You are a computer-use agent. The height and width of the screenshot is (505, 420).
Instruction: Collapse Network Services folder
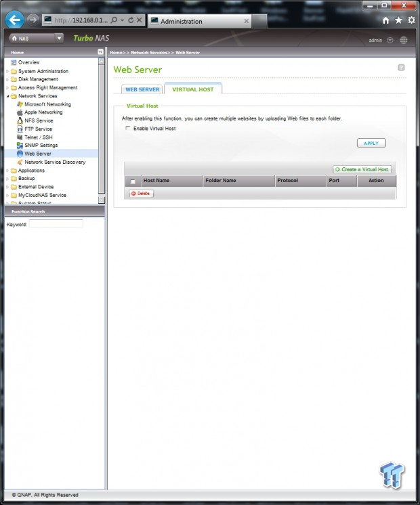click(7, 96)
